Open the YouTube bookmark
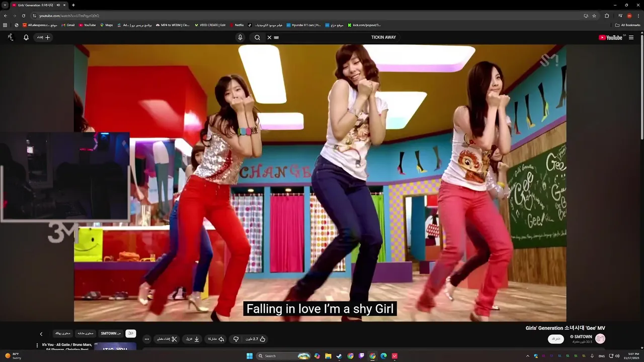This screenshot has width=644, height=362. pyautogui.click(x=88, y=25)
